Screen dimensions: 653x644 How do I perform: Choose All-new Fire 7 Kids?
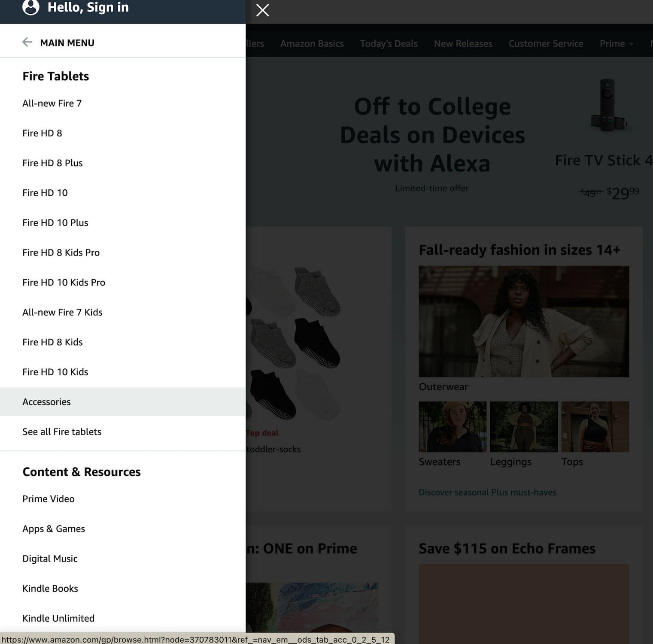coord(123,312)
